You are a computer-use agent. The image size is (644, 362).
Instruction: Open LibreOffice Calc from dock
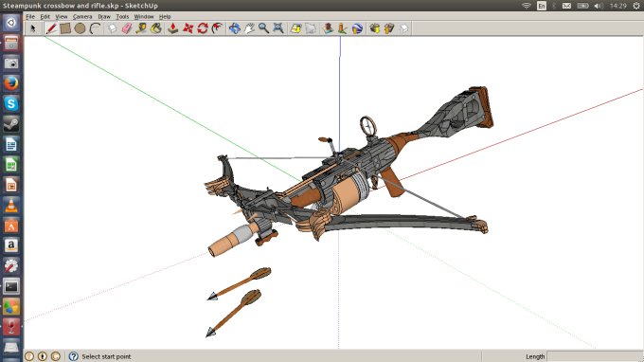[x=11, y=164]
